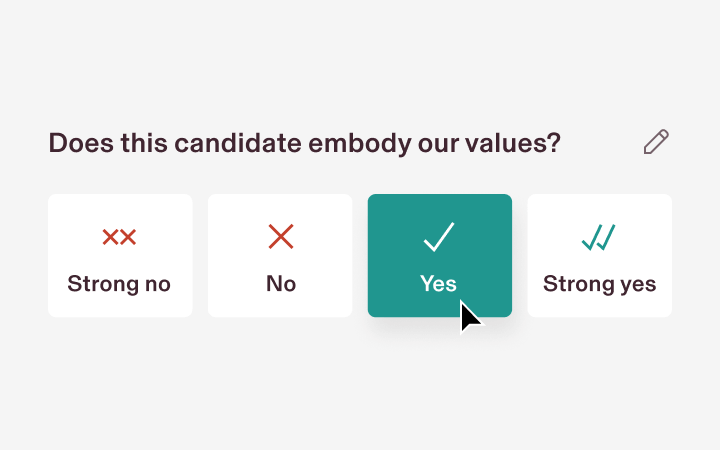Viewport: 720px width, 450px height.
Task: Toggle the highlighted teal "Yes" card
Action: click(440, 256)
